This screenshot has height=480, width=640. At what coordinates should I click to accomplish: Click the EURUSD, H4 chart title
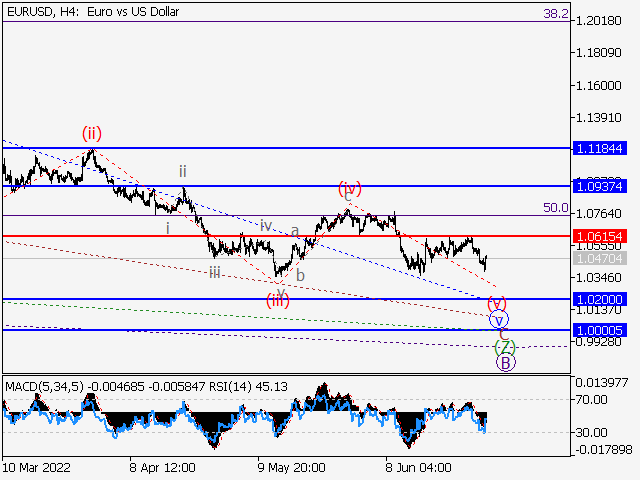(93, 12)
